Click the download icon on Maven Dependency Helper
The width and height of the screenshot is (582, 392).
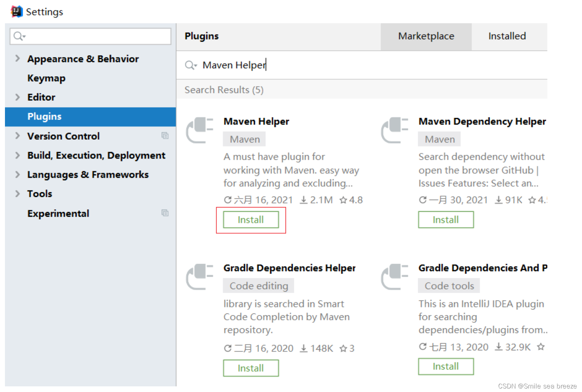(x=499, y=200)
